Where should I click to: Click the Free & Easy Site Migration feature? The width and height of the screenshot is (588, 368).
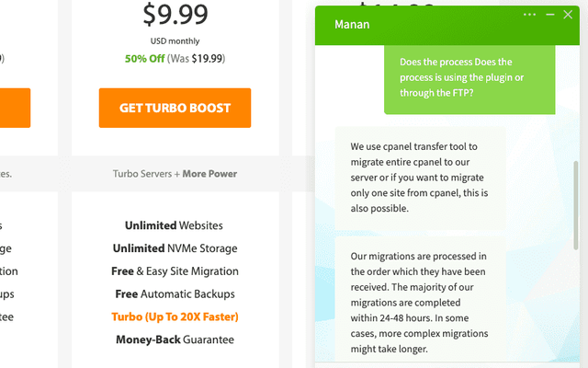(x=175, y=271)
